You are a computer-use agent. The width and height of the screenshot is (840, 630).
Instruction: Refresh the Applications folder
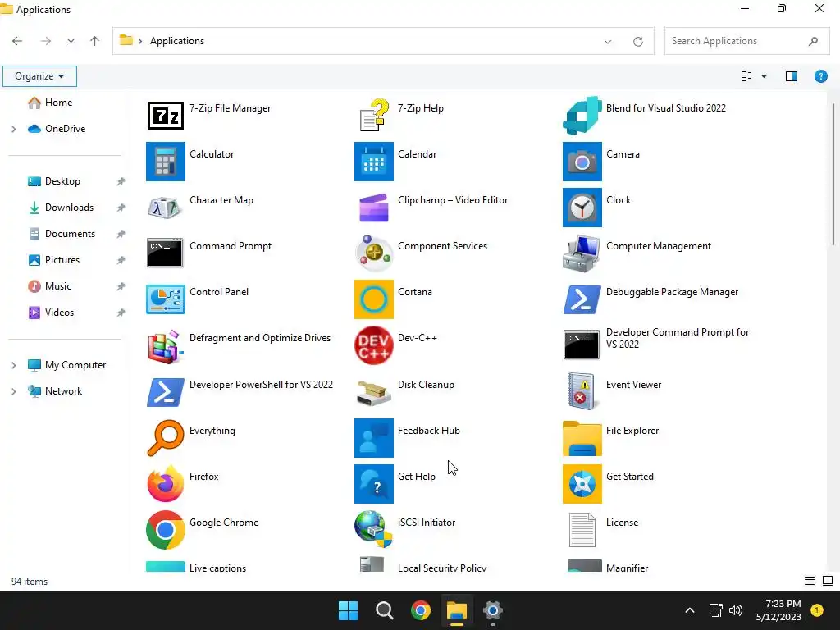point(637,41)
